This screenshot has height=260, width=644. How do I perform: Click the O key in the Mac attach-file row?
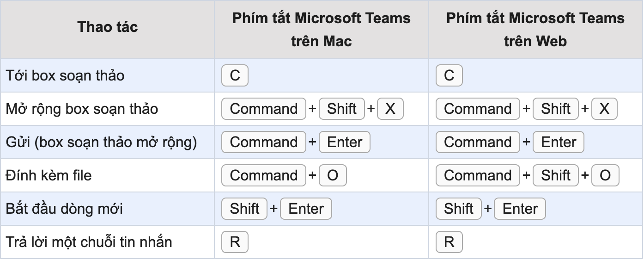tap(333, 175)
